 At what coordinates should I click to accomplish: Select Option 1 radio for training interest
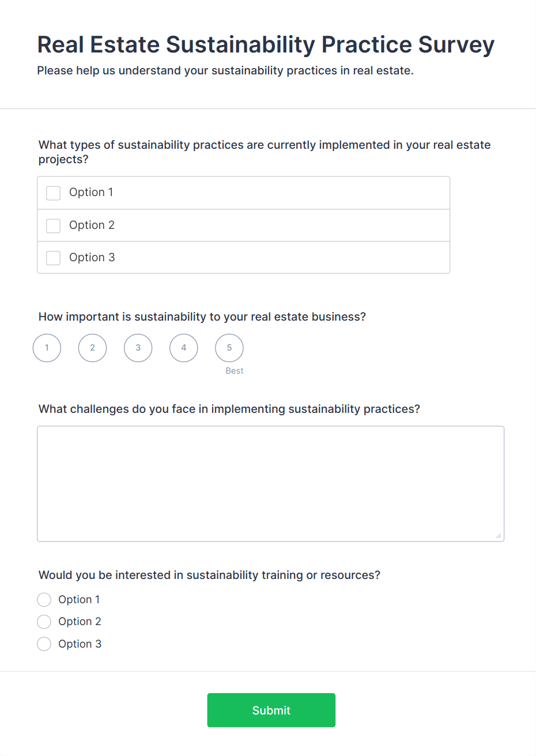click(x=44, y=600)
